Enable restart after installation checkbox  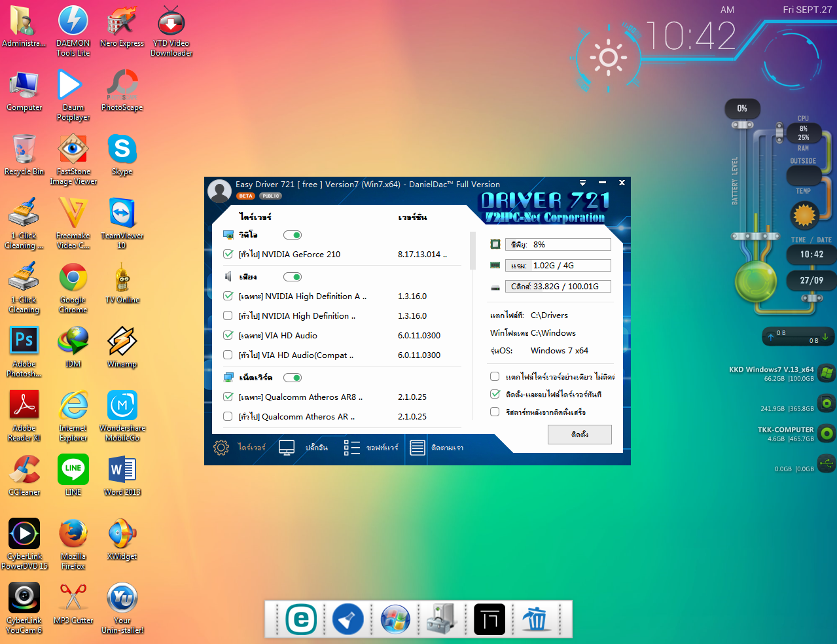495,412
